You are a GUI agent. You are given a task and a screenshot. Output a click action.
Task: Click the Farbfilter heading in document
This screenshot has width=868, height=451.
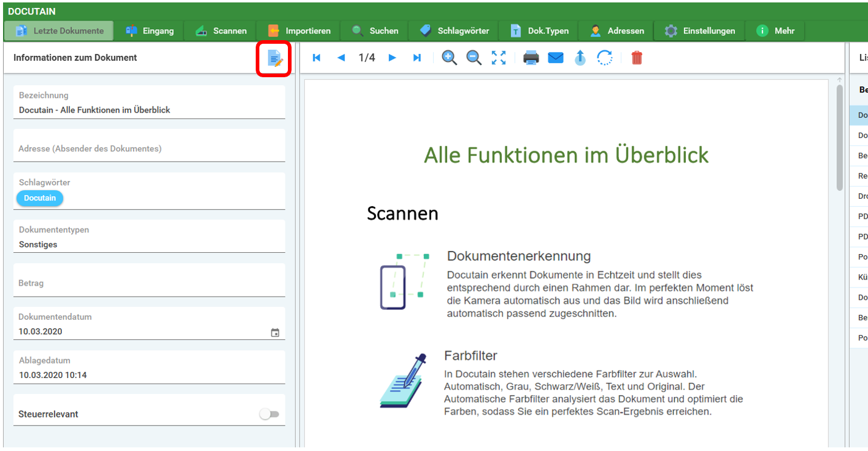[471, 356]
